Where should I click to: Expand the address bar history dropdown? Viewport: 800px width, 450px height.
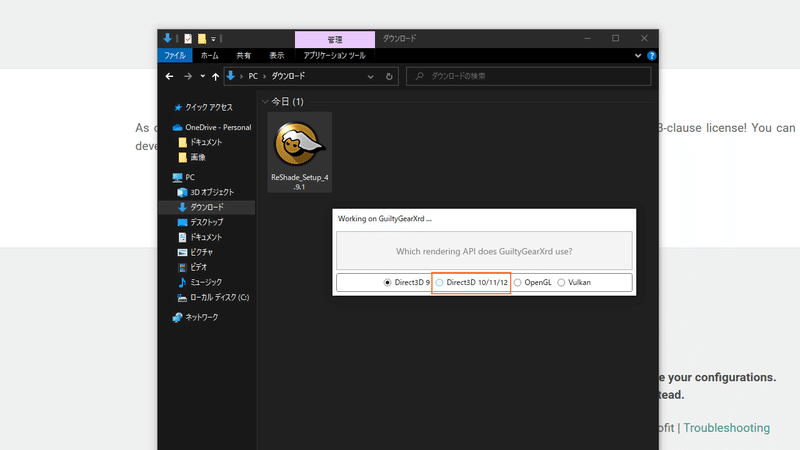(x=370, y=77)
